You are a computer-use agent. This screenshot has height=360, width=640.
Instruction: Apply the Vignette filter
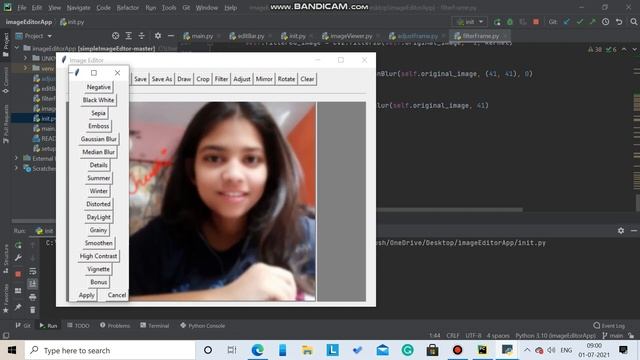(98, 269)
